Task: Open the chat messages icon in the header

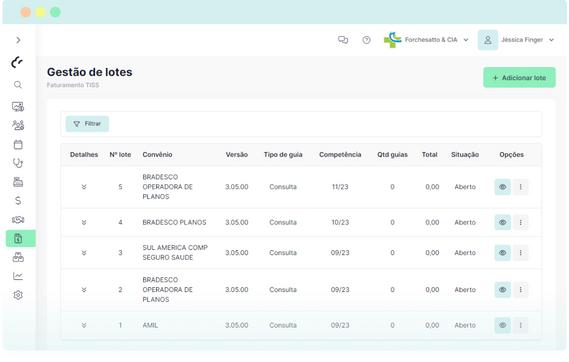Action: coord(343,40)
